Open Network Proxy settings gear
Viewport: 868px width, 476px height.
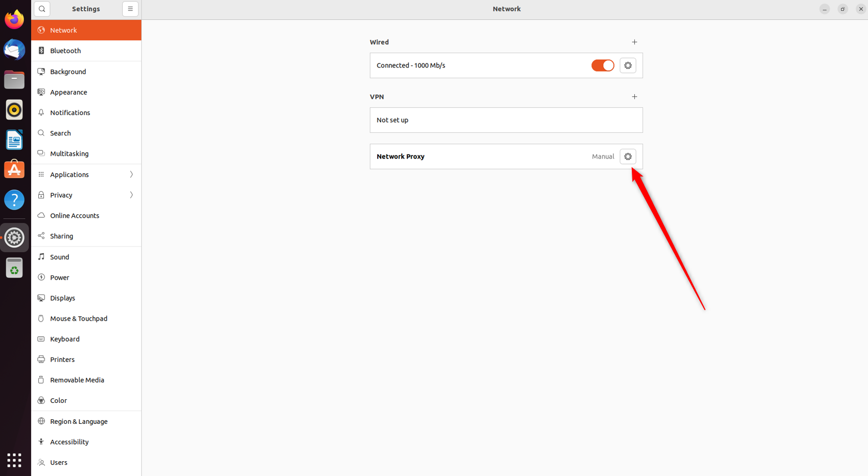(x=628, y=156)
